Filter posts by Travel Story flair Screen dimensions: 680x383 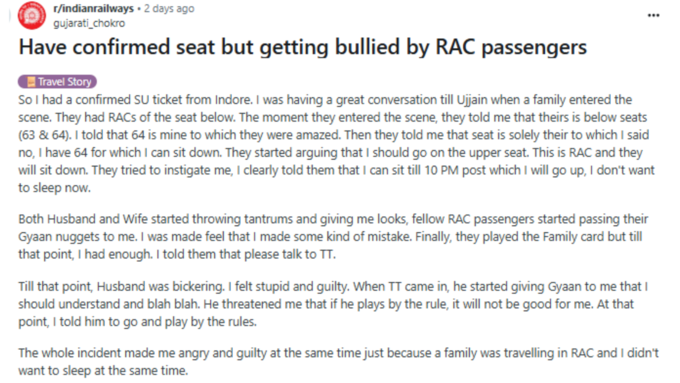(x=57, y=82)
